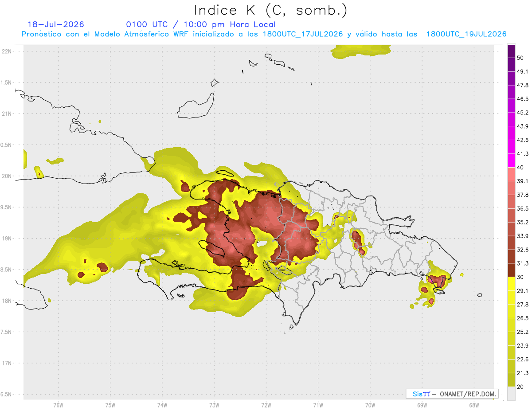Click the olive color band between 20 and 21.3
Image resolution: width=532 pixels, height=411 pixels.
tap(511, 380)
